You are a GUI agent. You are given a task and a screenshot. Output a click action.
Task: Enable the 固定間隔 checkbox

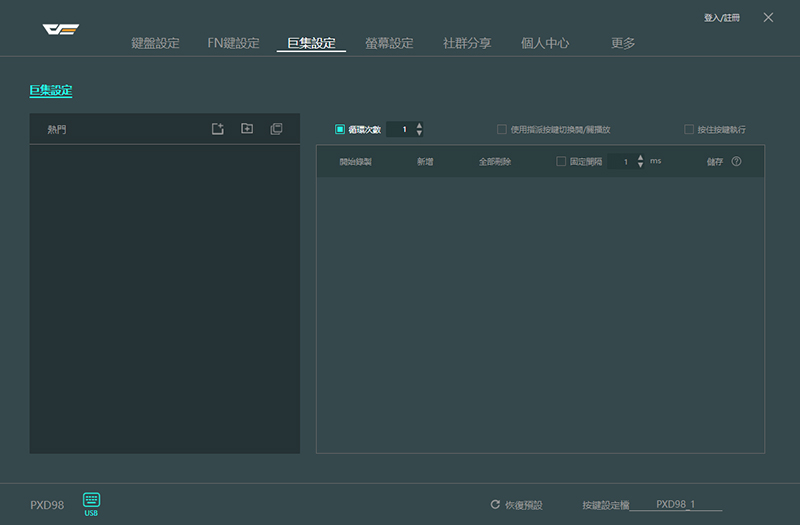(x=561, y=161)
